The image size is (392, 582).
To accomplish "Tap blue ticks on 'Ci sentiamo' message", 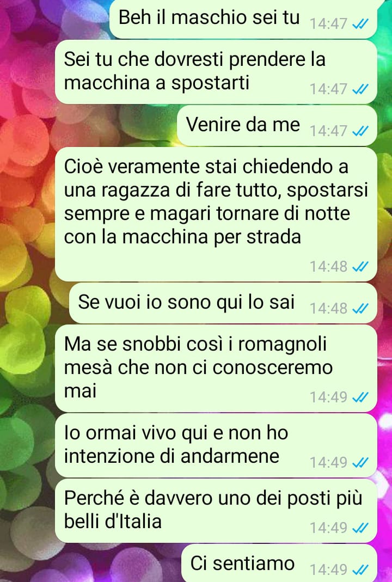I will (x=360, y=569).
